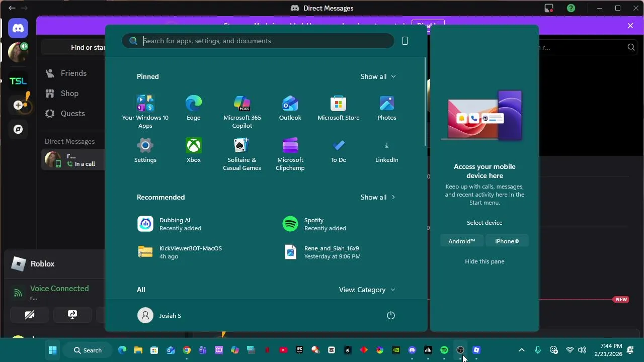Click Discord share screen button

(x=72, y=315)
